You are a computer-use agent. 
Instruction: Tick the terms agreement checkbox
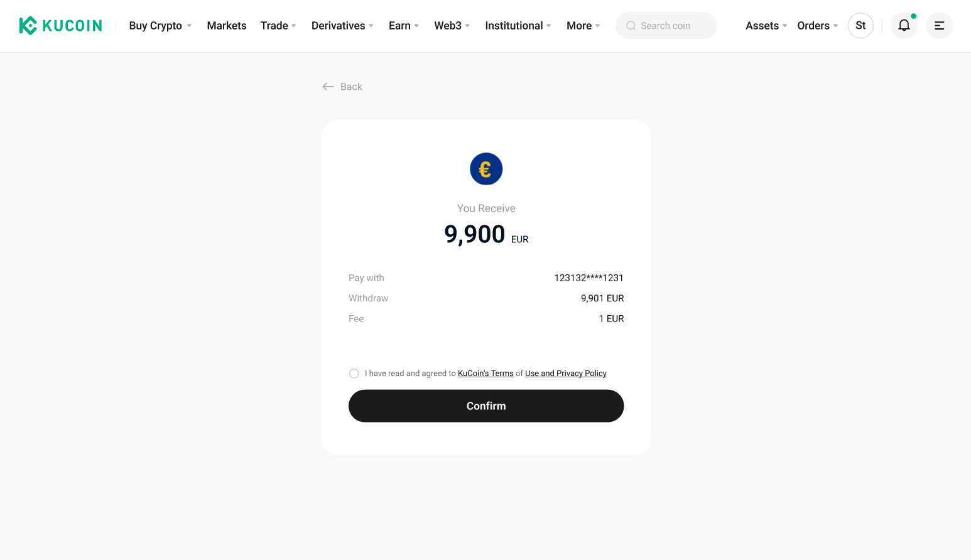pyautogui.click(x=354, y=374)
